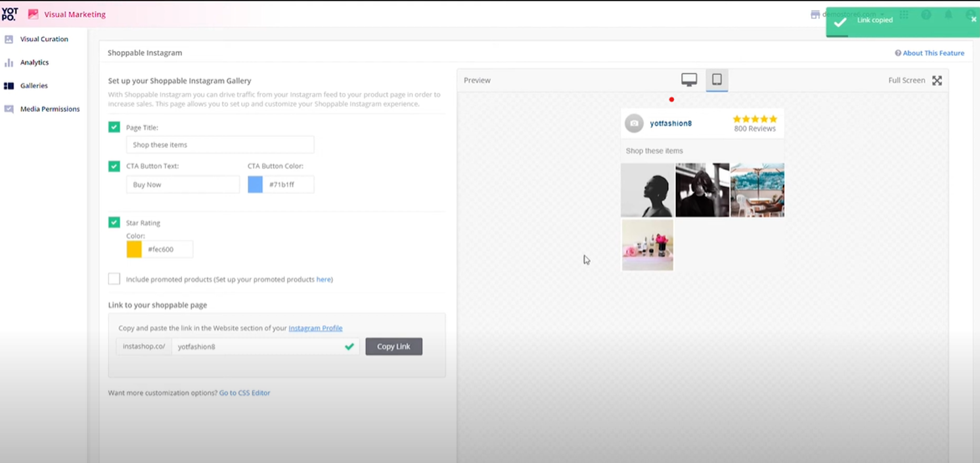
Task: Click the Visual Marketing header title
Action: tap(75, 14)
